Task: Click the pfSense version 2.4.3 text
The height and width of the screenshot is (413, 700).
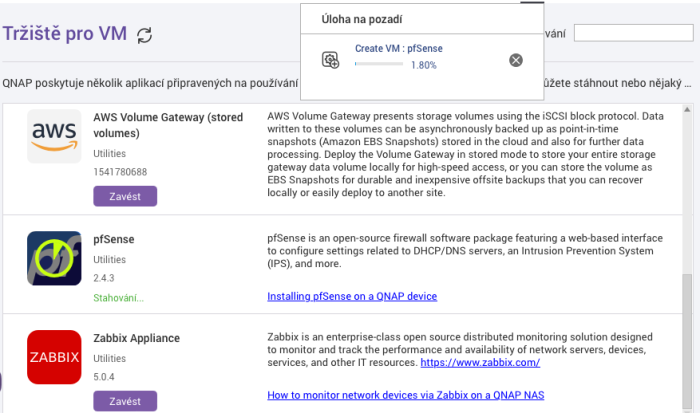Action: pyautogui.click(x=104, y=278)
